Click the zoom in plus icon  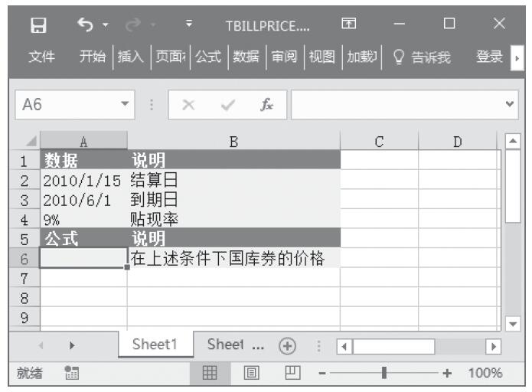pos(447,373)
